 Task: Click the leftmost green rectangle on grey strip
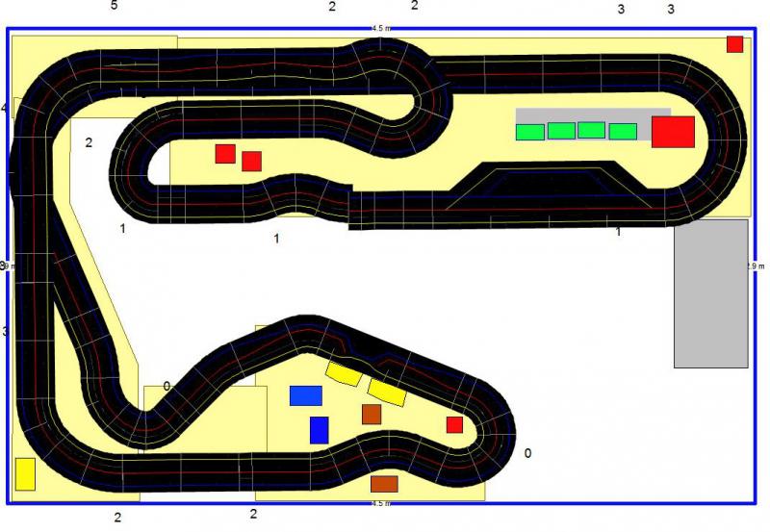point(530,132)
